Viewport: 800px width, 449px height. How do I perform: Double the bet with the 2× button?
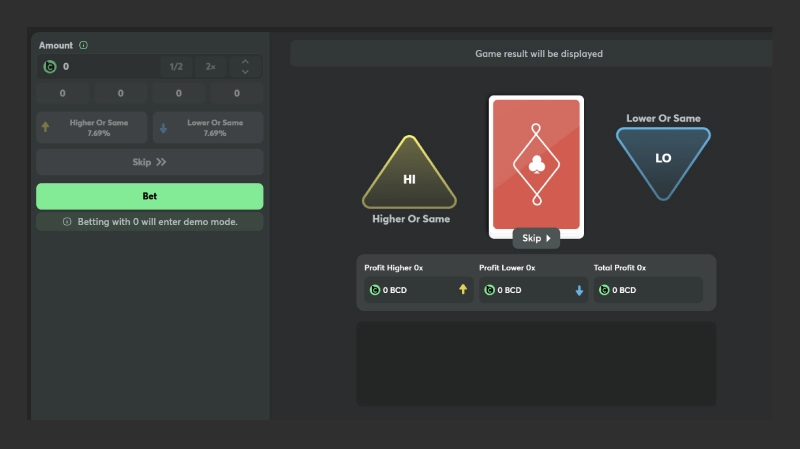(210, 67)
